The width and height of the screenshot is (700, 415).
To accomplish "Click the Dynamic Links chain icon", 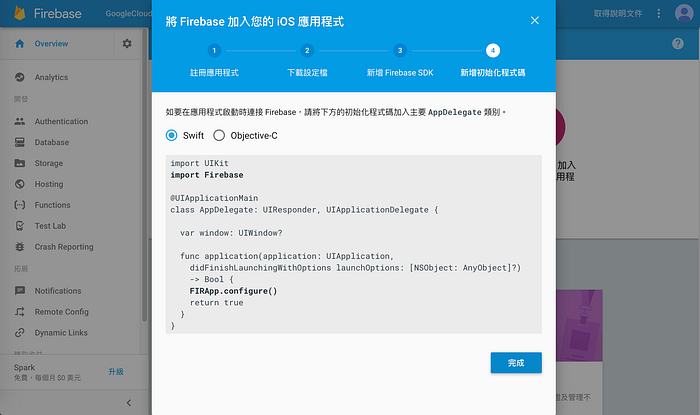I will pyautogui.click(x=20, y=332).
